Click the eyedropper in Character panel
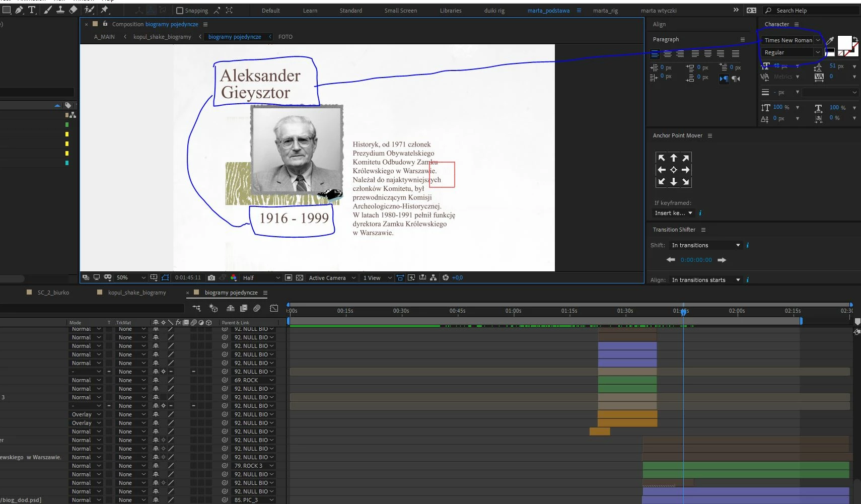 pos(830,40)
